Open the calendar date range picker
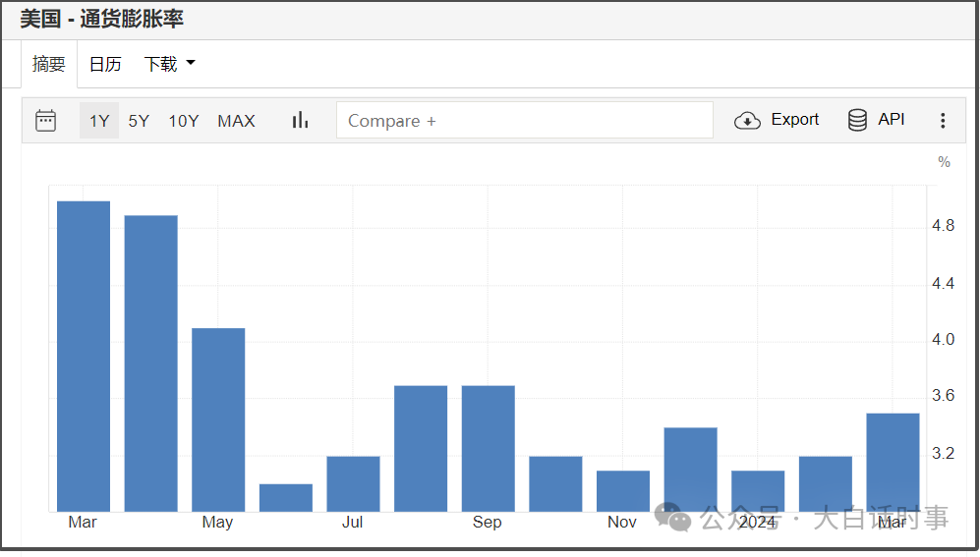Screen dimensions: 980x557 pos(45,121)
